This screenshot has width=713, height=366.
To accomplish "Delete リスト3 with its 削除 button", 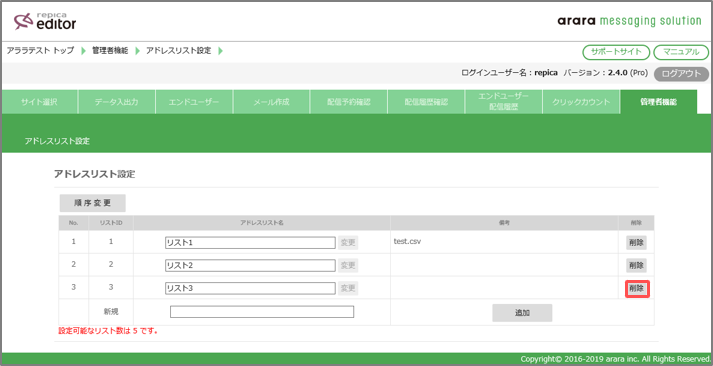I will point(637,288).
